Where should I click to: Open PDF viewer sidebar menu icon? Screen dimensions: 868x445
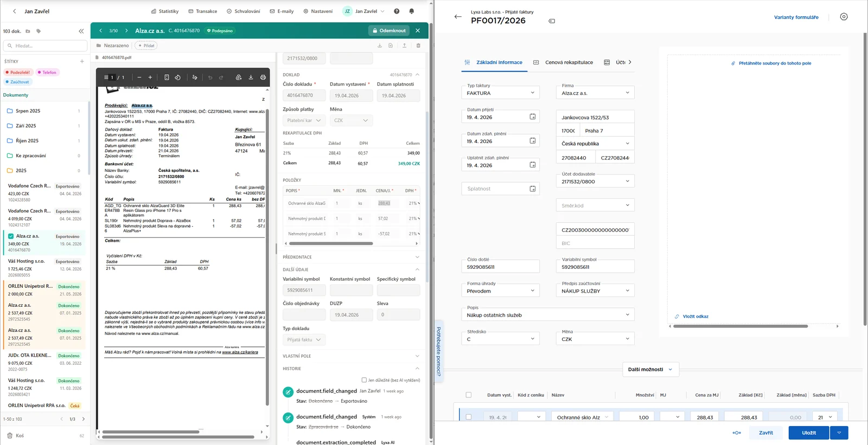106,78
